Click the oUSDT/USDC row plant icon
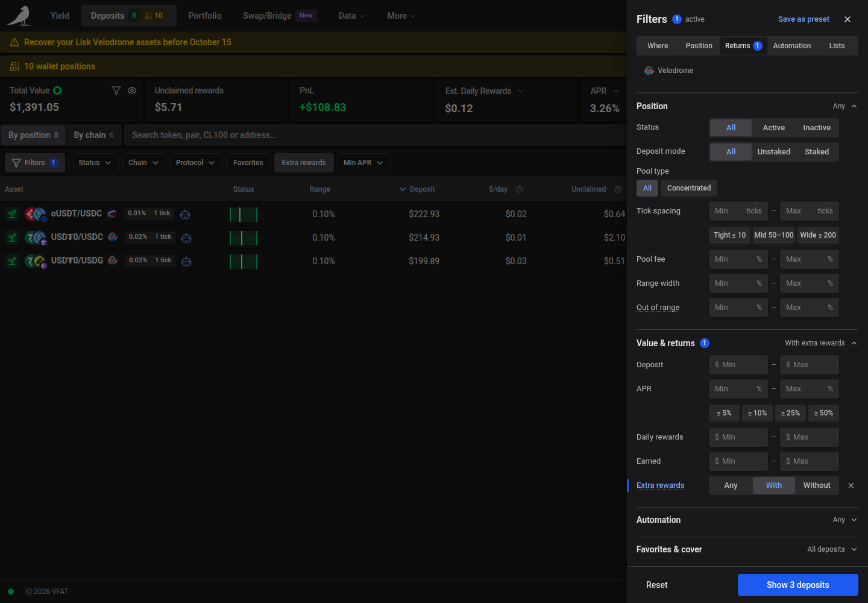The image size is (868, 603). pyautogui.click(x=12, y=214)
